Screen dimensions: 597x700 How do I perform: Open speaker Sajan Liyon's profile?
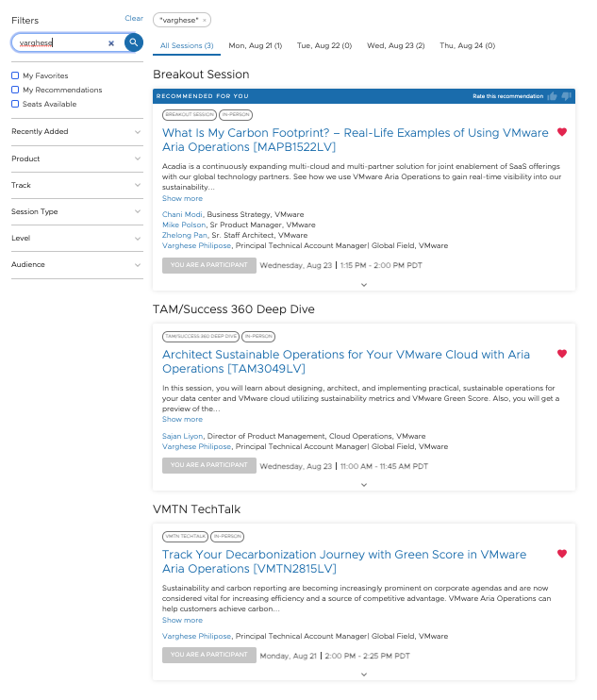pos(182,436)
